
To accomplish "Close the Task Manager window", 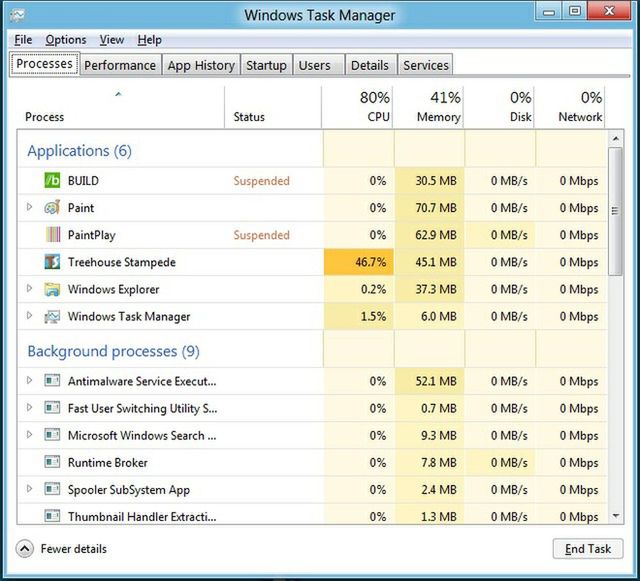I will pyautogui.click(x=609, y=11).
